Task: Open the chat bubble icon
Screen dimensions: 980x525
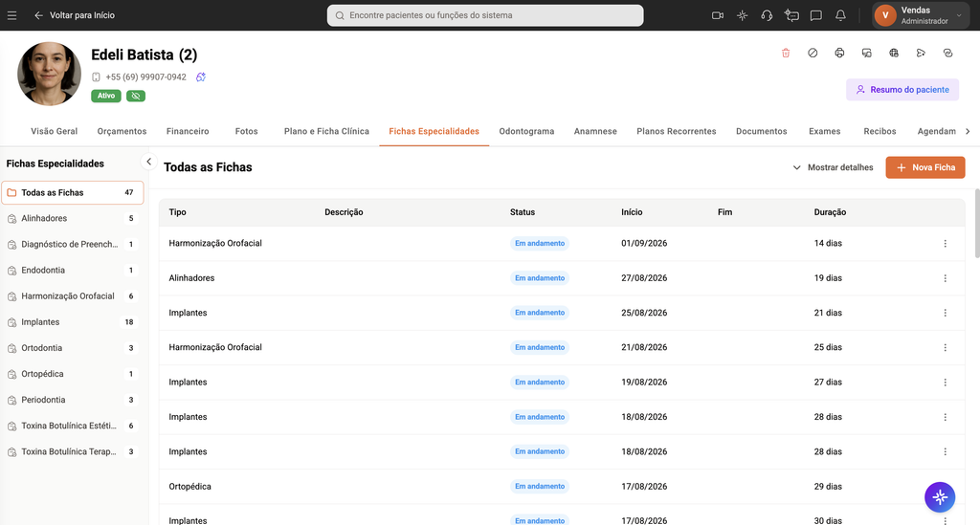Action: coord(815,15)
